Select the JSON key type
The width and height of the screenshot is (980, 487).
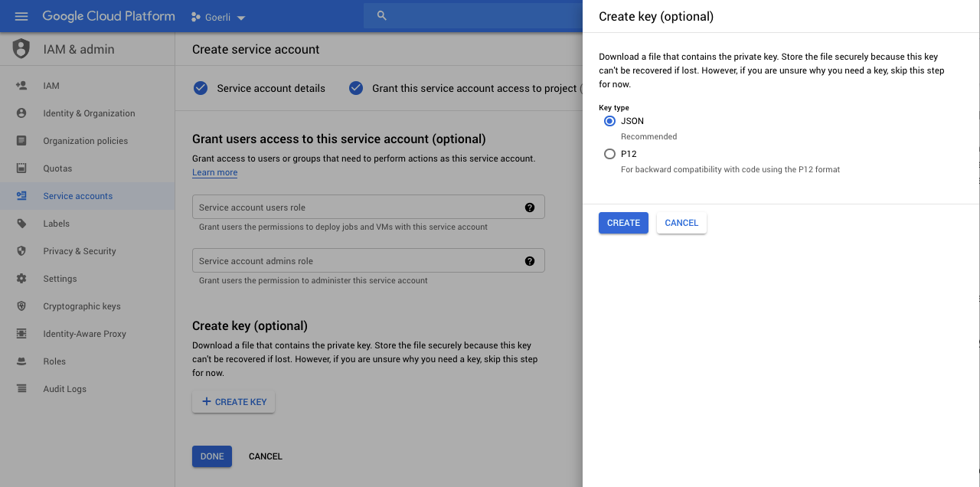point(609,121)
